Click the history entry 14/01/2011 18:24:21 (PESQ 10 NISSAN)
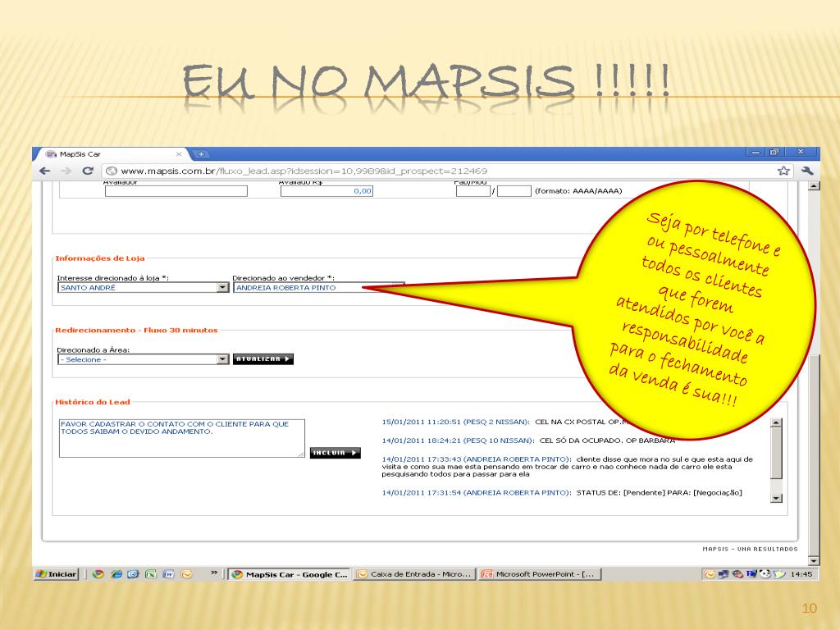 tap(528, 441)
